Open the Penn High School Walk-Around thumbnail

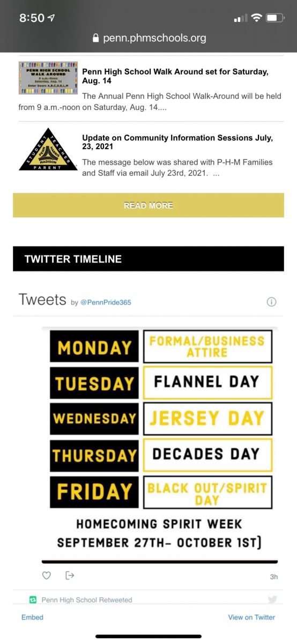coord(48,78)
